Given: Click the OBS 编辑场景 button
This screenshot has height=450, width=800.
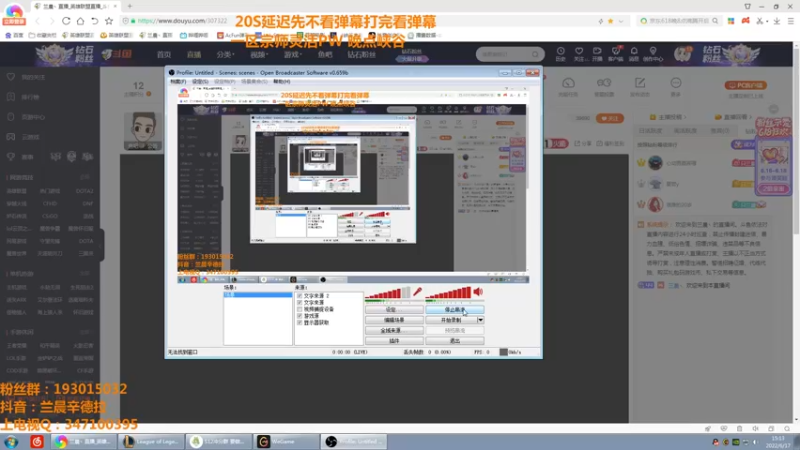Looking at the screenshot, I should point(394,320).
